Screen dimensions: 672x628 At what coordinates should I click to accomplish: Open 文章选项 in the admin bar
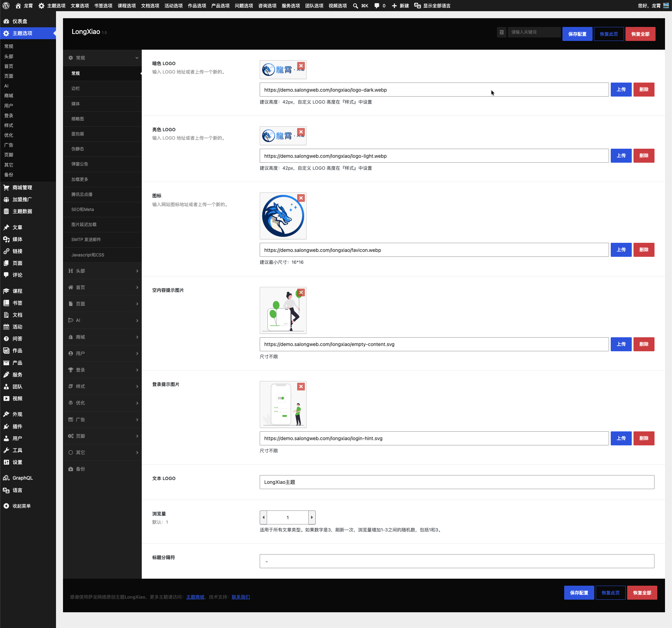pos(80,6)
